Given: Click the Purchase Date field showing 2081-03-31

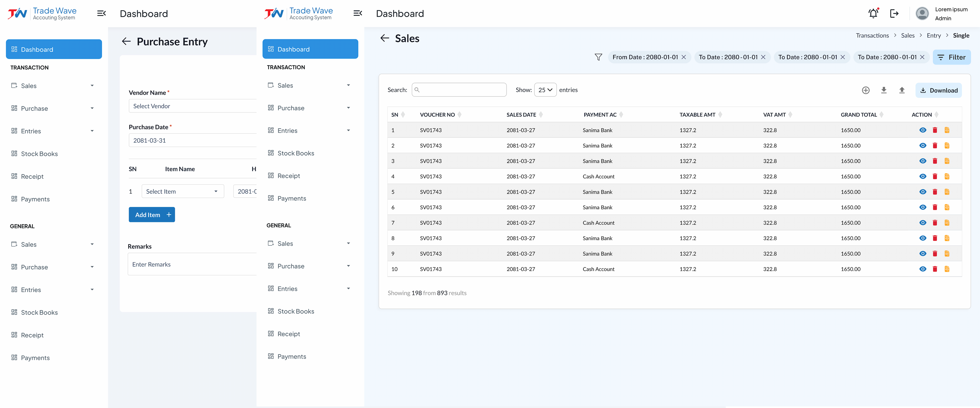Looking at the screenshot, I should pos(192,140).
